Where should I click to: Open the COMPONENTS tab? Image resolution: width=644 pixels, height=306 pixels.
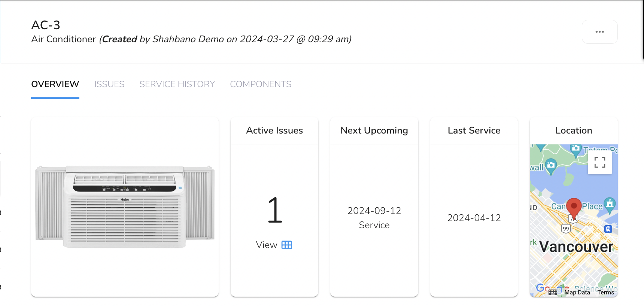[x=261, y=84]
